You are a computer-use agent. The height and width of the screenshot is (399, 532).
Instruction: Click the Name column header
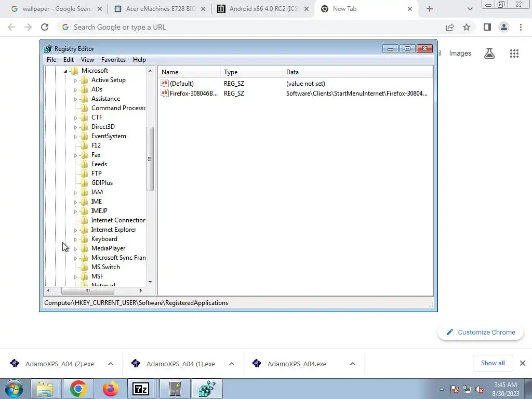pos(189,72)
